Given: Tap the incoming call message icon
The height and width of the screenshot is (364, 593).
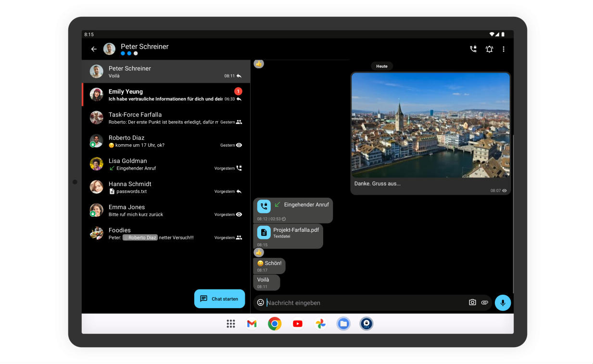Looking at the screenshot, I should click(264, 206).
